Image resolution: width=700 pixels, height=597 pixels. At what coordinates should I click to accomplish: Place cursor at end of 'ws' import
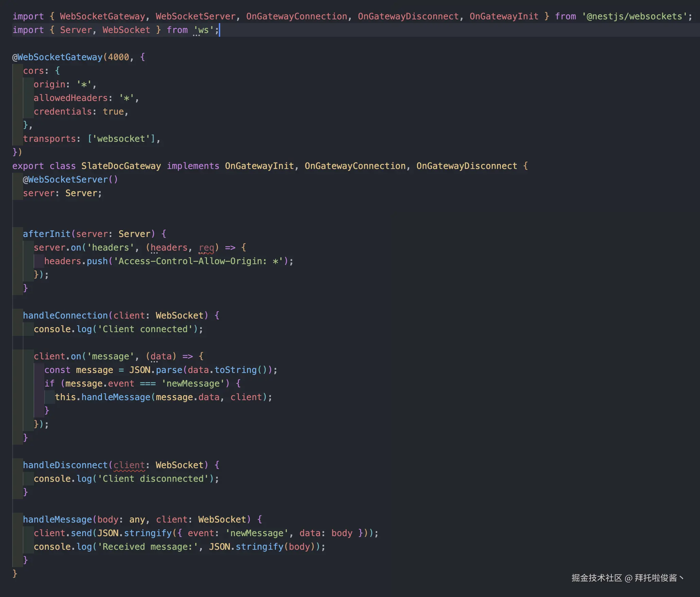click(219, 30)
